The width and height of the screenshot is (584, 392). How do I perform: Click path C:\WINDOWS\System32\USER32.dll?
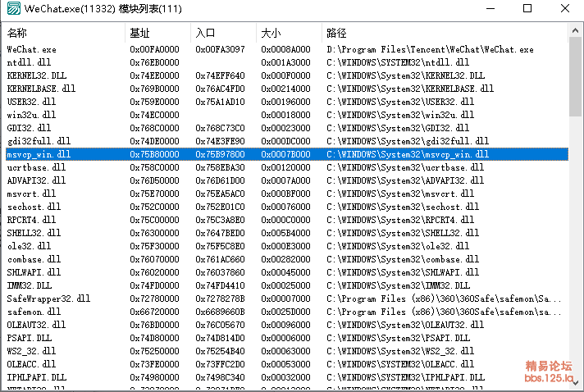(x=400, y=102)
